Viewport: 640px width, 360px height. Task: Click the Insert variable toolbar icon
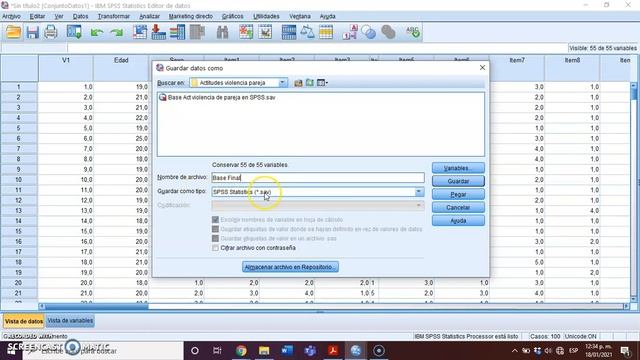click(x=265, y=32)
